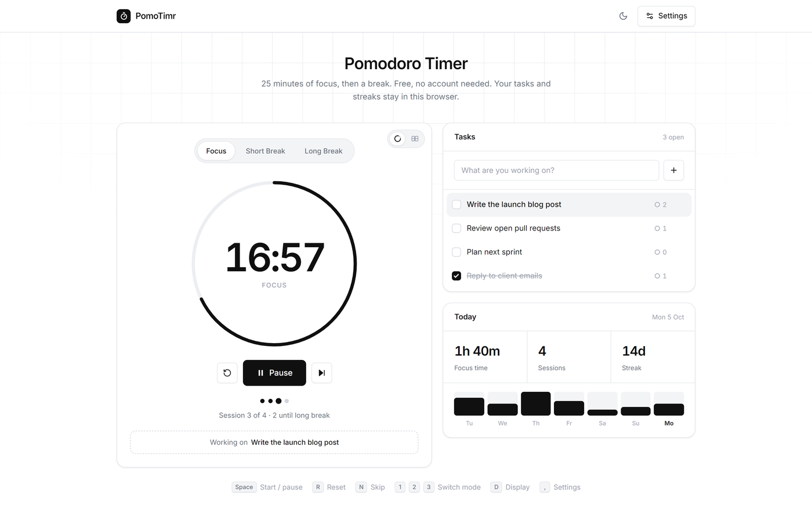Click the Thursday bar in weekly chart
Screen dimensions: 812x508
point(536,403)
